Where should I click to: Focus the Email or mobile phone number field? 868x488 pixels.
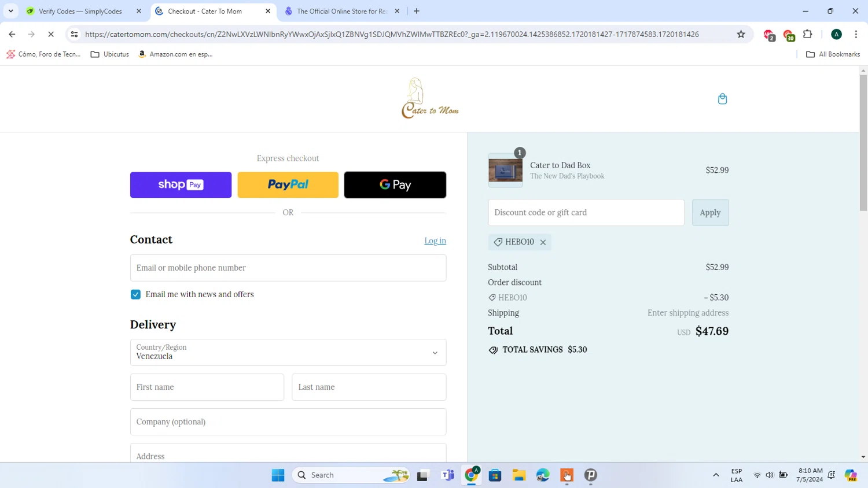tap(288, 268)
